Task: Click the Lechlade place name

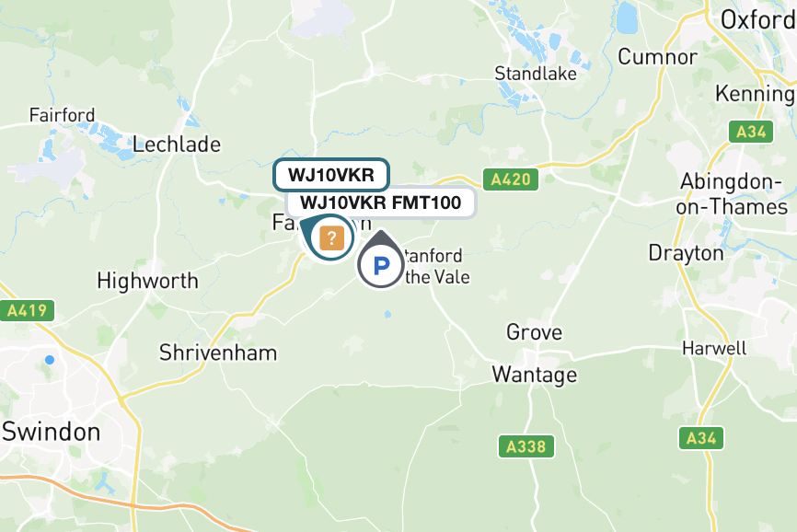Action: click(x=177, y=145)
